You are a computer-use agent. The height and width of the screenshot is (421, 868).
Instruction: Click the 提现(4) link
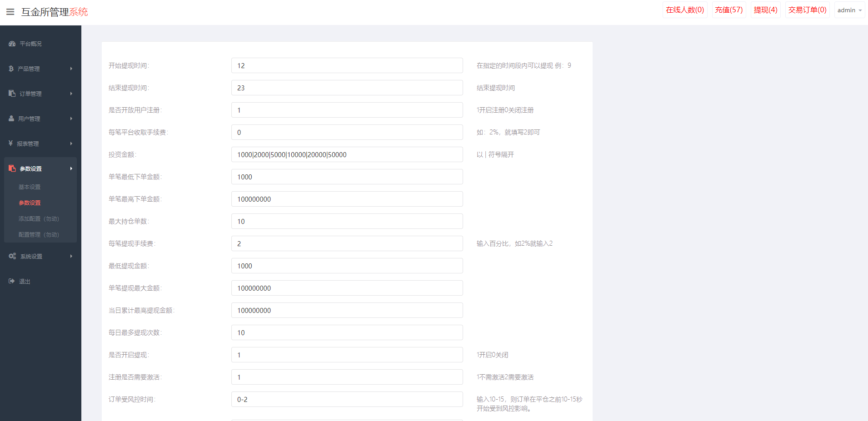(765, 10)
